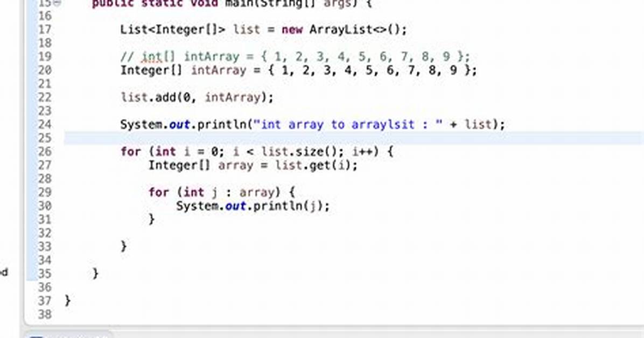Viewport: 644px width, 338px height.
Task: Click line number 27 in the gutter
Action: (45, 165)
